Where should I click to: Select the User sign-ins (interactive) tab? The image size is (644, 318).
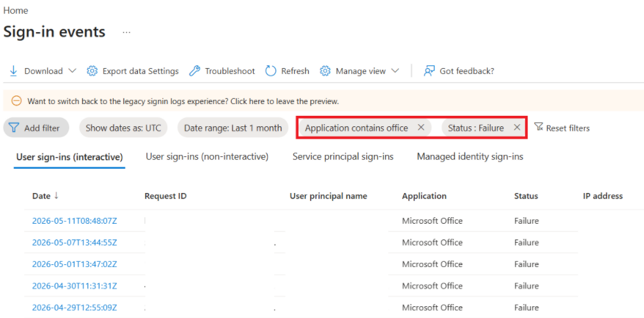pos(69,156)
